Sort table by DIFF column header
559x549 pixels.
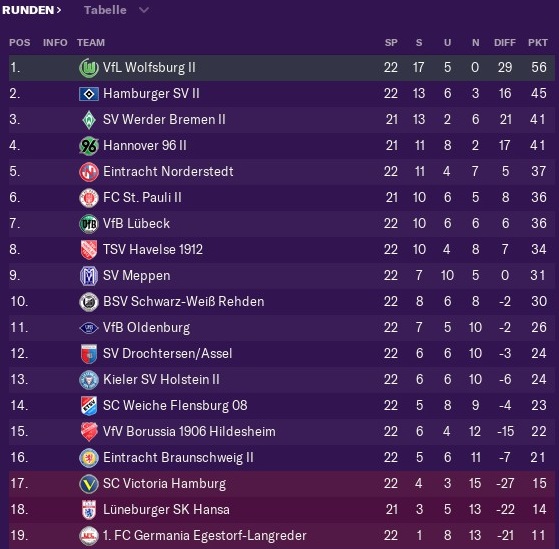(505, 43)
